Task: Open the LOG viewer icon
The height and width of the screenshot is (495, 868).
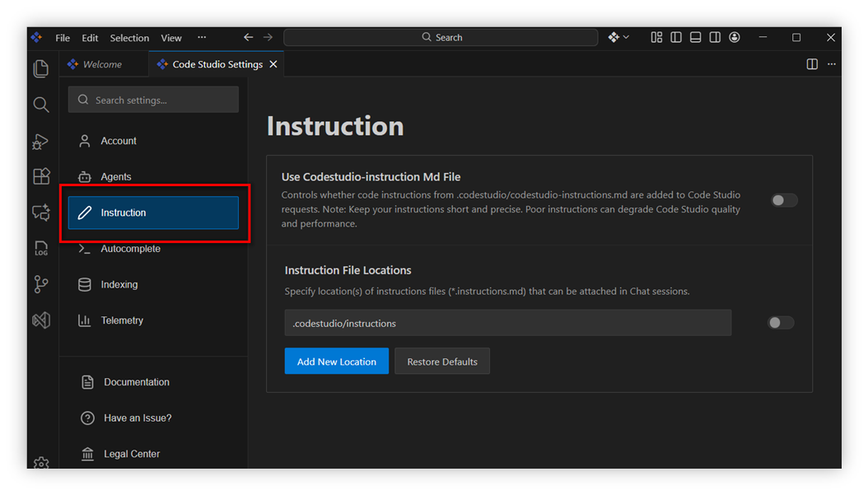Action: click(41, 248)
